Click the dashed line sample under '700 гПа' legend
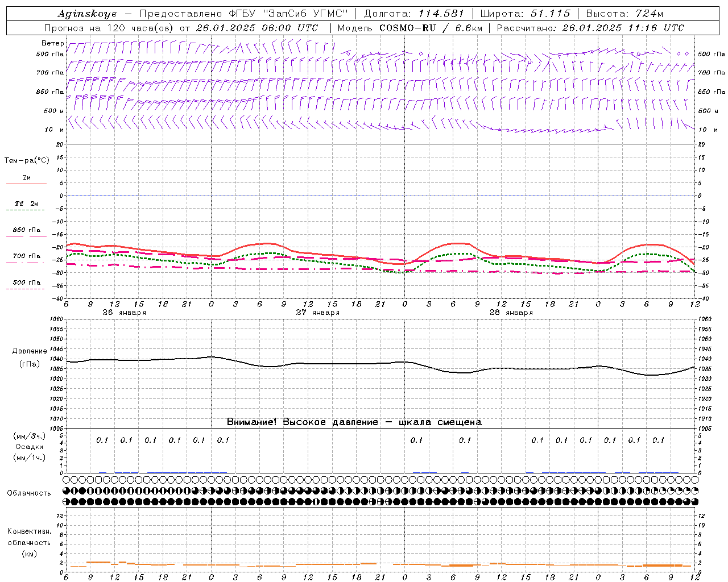 pyautogui.click(x=25, y=263)
